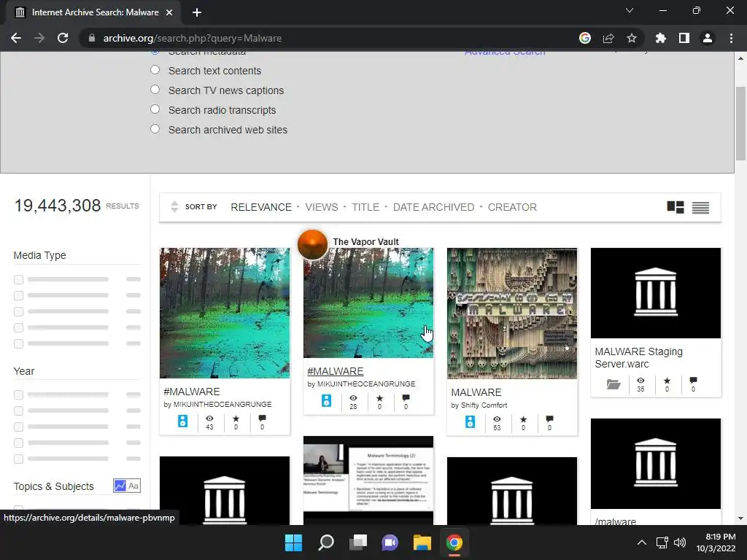Screen dimensions: 747x560
Task: Toggle the browser side panel
Action: [x=684, y=38]
